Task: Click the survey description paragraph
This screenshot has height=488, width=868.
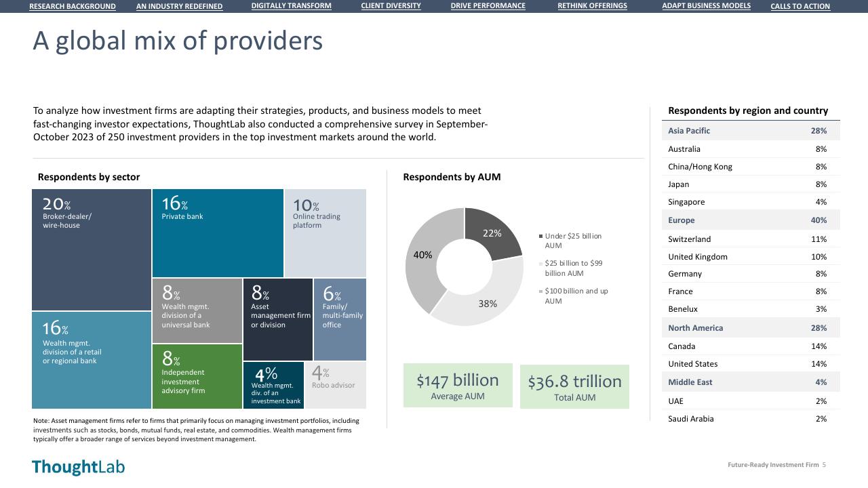Action: 260,124
